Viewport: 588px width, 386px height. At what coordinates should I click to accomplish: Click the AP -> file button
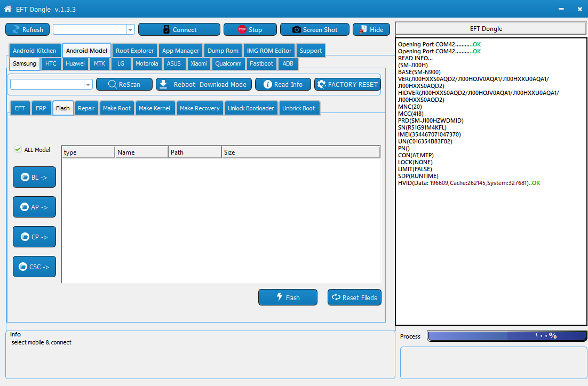pyautogui.click(x=35, y=207)
